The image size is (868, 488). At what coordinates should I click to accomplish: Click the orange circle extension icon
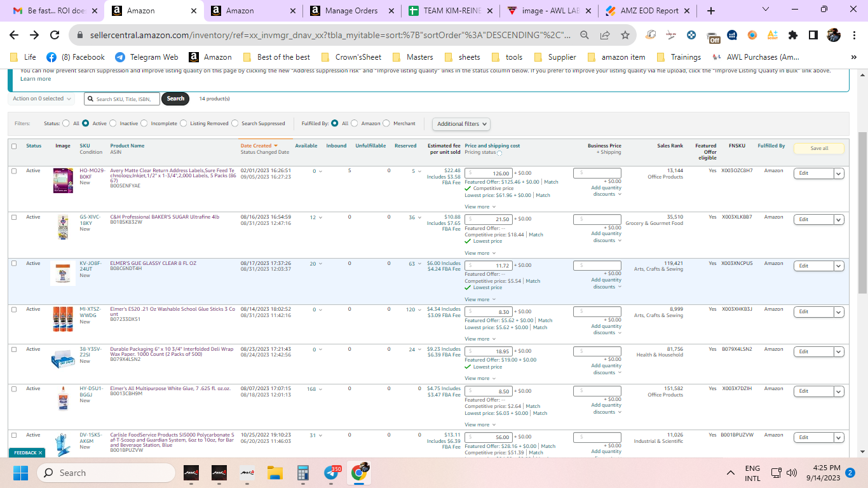752,35
